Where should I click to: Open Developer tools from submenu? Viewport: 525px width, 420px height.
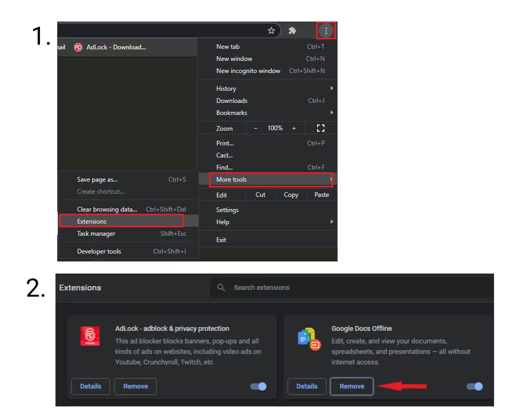point(128,251)
